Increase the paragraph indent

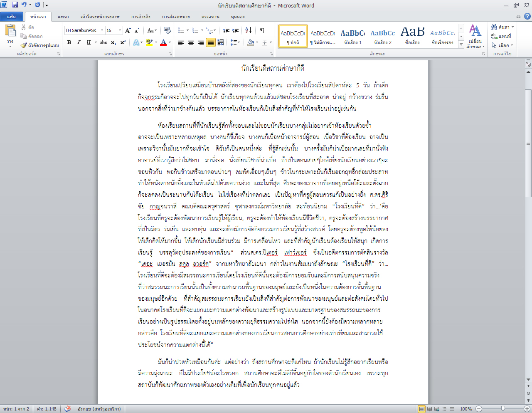tap(236, 30)
